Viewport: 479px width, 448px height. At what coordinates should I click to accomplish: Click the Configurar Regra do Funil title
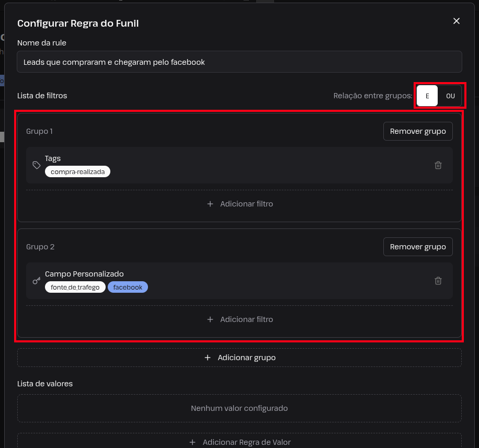(x=78, y=23)
